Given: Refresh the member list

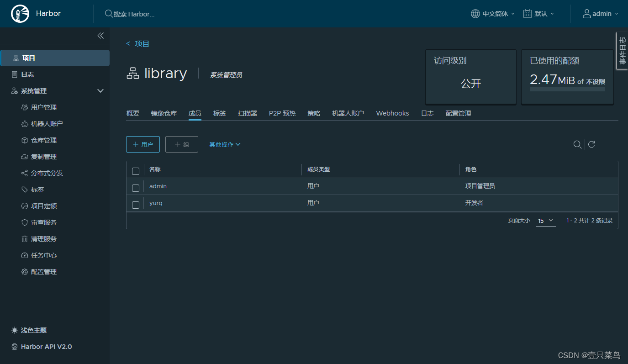Looking at the screenshot, I should tap(591, 144).
